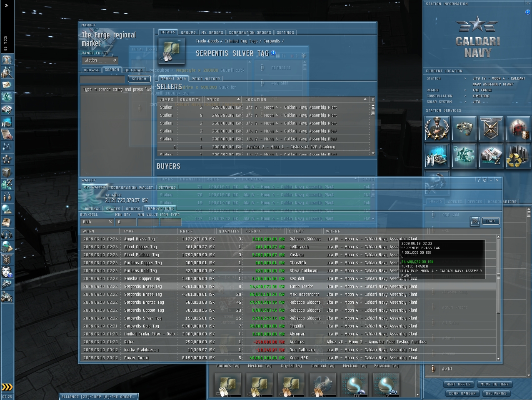This screenshot has width=532, height=400.
Task: Click the chevron icon beside Load button
Action: (x=475, y=221)
